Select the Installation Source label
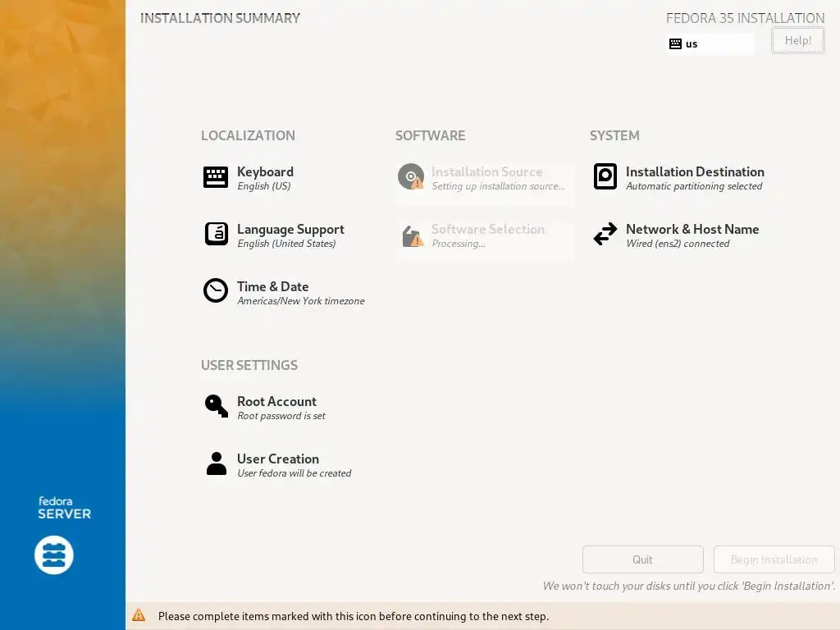This screenshot has height=630, width=840. (487, 172)
